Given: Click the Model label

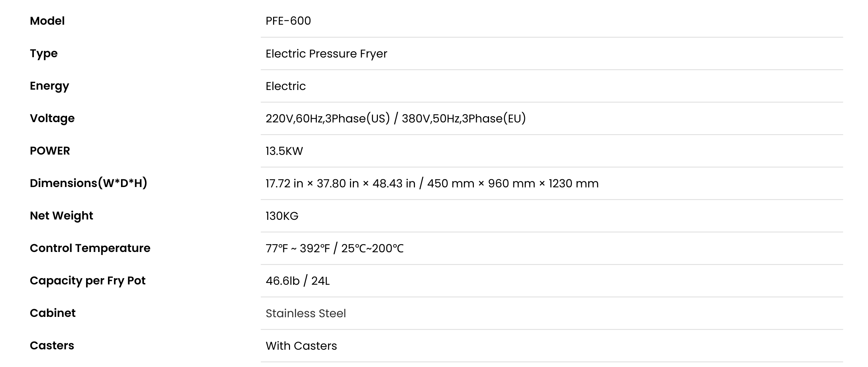Looking at the screenshot, I should [47, 21].
